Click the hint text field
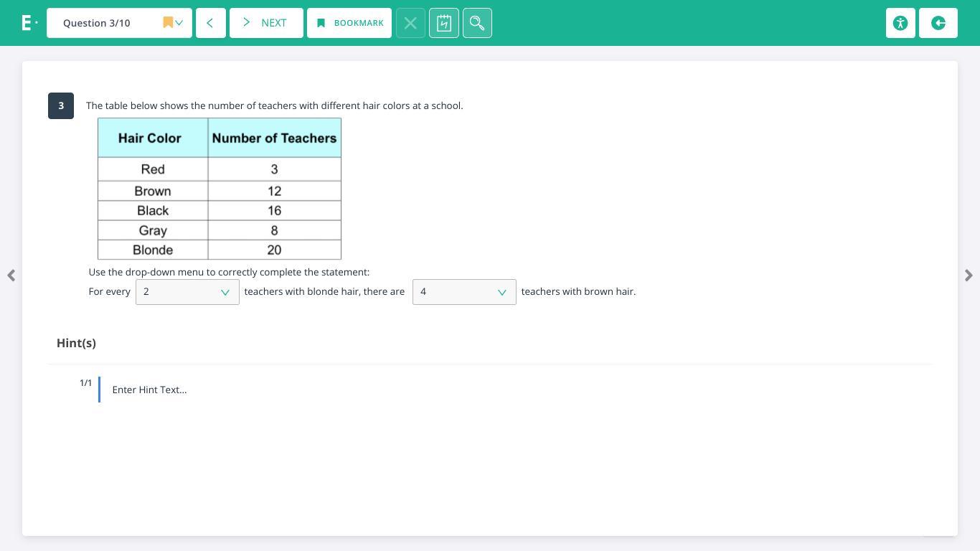The width and height of the screenshot is (980, 551). [x=149, y=390]
